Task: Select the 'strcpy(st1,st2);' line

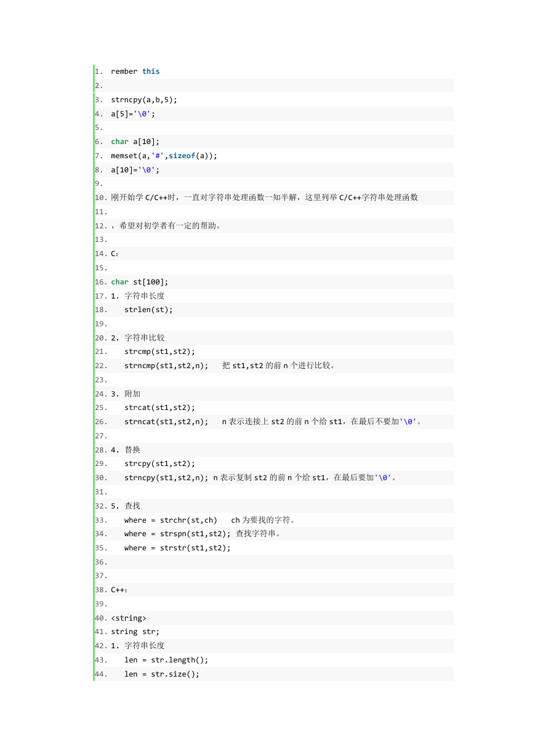Action: point(159,464)
